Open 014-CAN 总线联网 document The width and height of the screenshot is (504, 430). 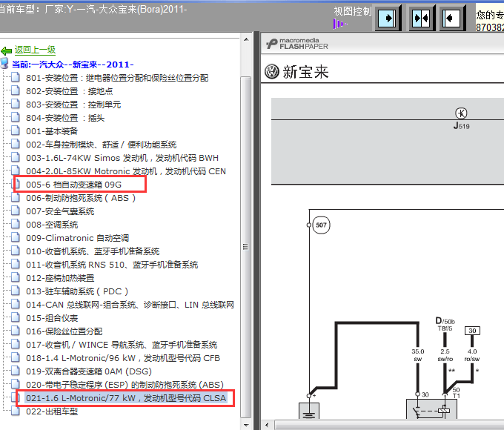point(130,305)
